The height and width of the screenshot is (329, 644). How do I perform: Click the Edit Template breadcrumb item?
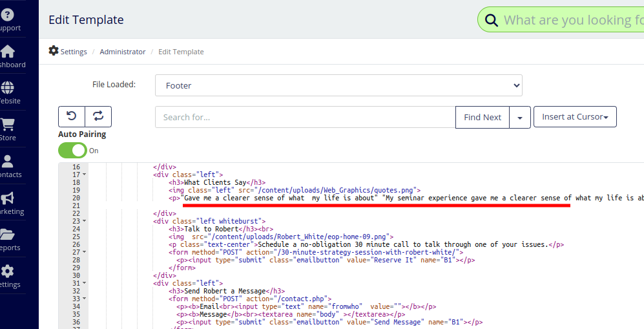pyautogui.click(x=181, y=52)
